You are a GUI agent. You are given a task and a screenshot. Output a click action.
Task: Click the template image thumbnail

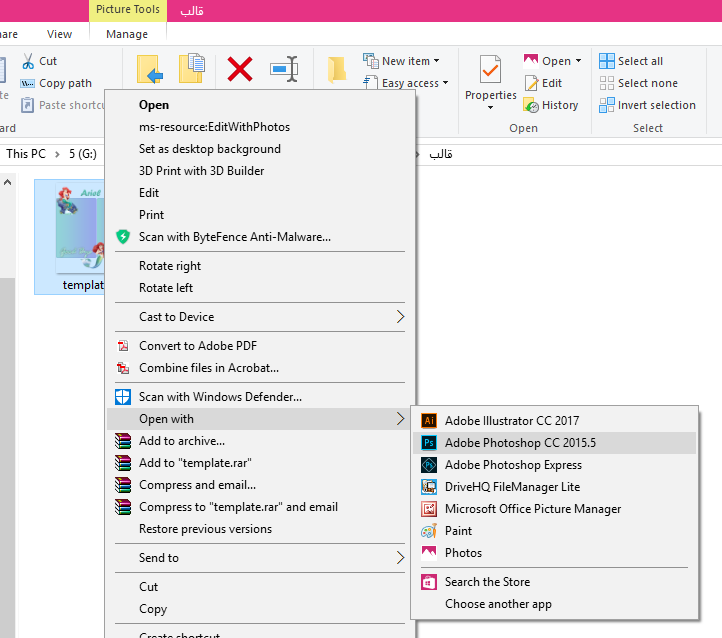pyautogui.click(x=80, y=227)
